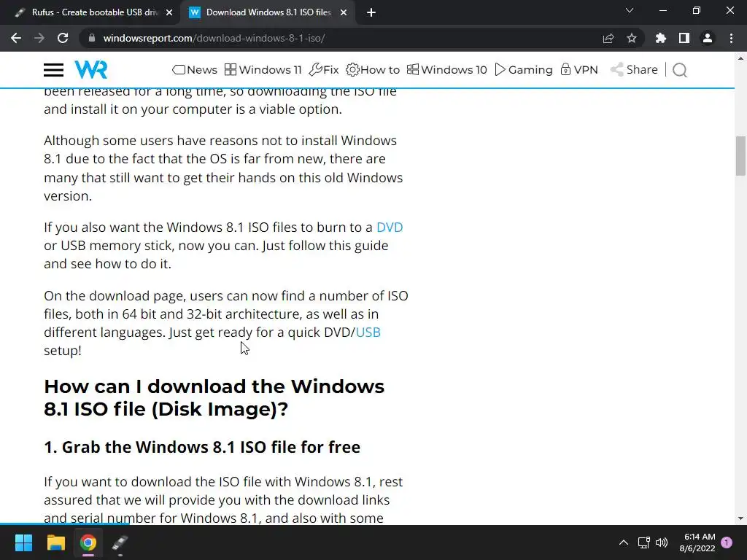Open the notification badge in tray

pyautogui.click(x=727, y=542)
